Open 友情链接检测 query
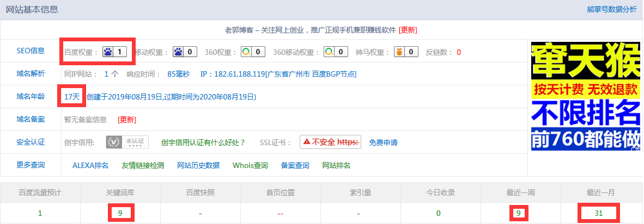Viewport: 644px width, 224px height. click(x=143, y=165)
